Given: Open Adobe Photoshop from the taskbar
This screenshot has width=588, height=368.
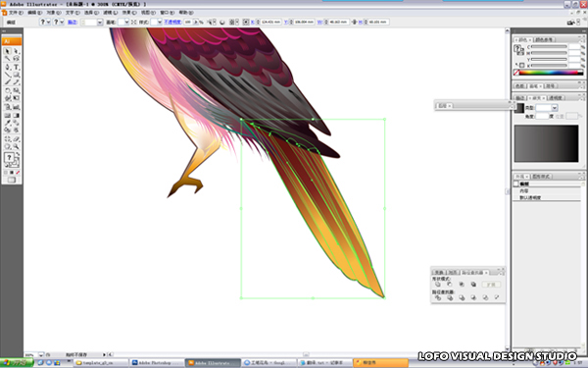Looking at the screenshot, I should point(157,363).
